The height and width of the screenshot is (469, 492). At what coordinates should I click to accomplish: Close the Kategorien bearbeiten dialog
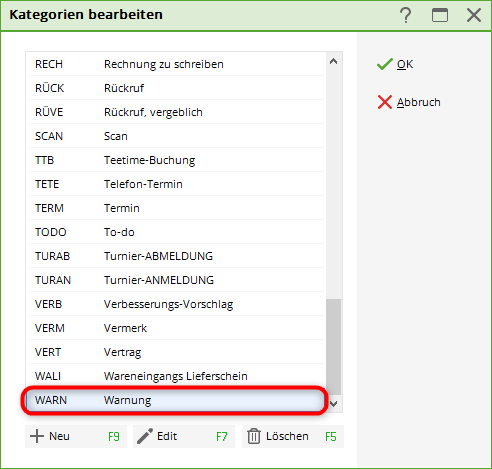[474, 15]
